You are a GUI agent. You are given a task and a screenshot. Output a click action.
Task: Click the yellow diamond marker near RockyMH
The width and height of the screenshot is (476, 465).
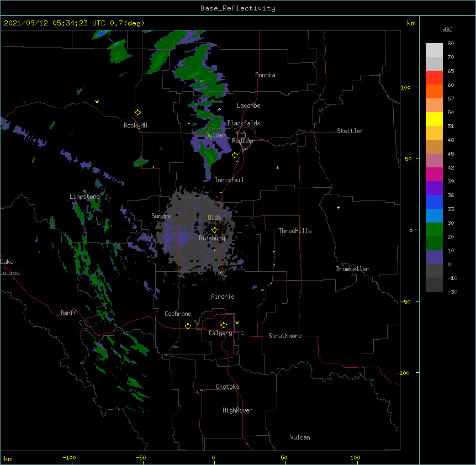[x=138, y=113]
